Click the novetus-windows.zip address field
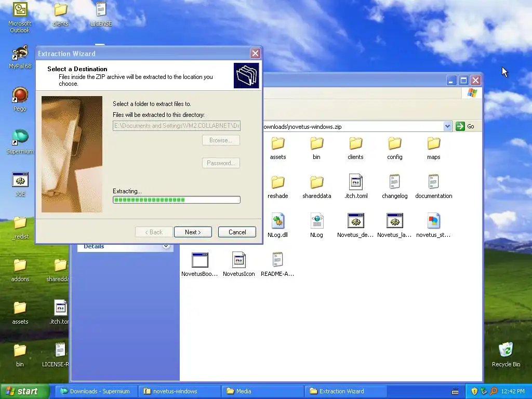The height and width of the screenshot is (399, 532). (353, 127)
